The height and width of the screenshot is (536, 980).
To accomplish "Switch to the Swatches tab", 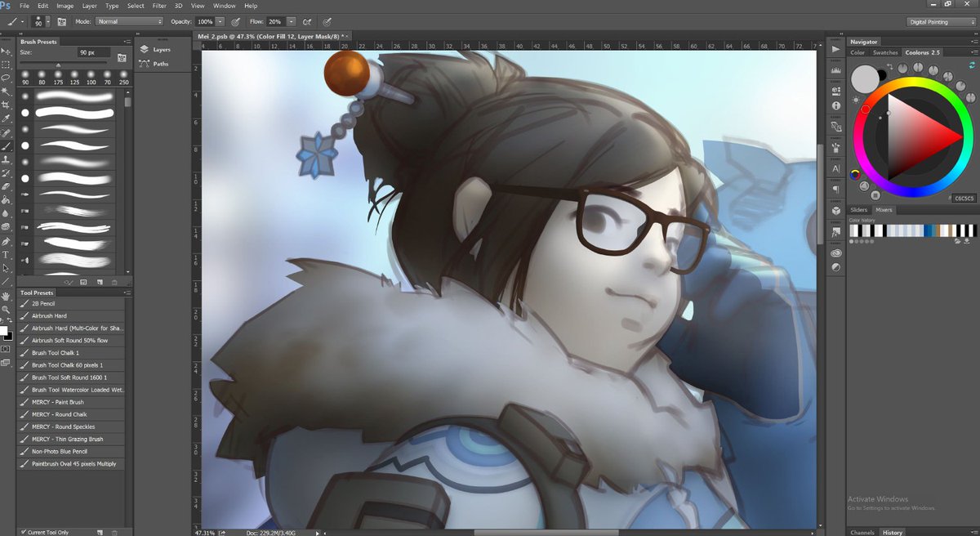I will click(x=885, y=52).
